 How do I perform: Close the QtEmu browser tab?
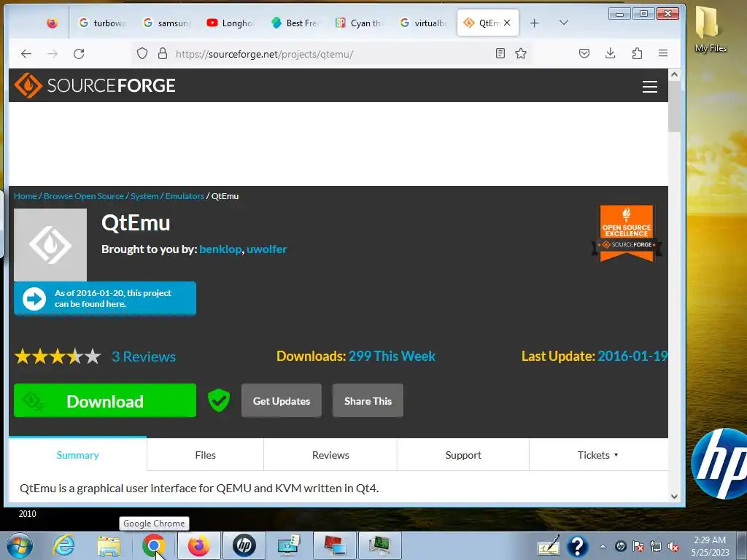point(507,23)
